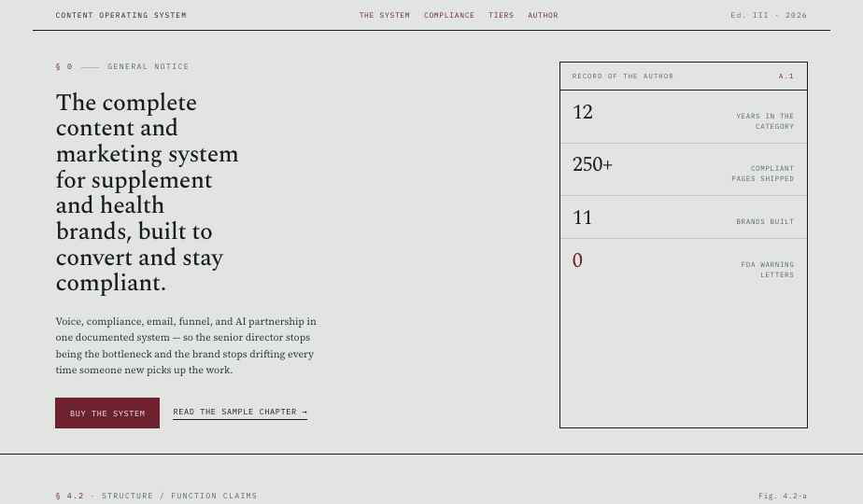863x504 pixels.
Task: Click the Structure / Function Claims section heading
Action: 179,496
